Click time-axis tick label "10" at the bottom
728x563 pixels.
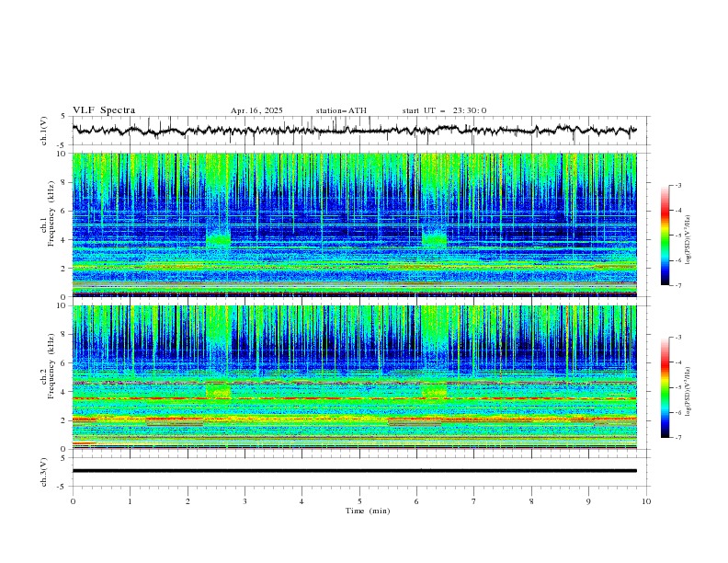(x=646, y=501)
